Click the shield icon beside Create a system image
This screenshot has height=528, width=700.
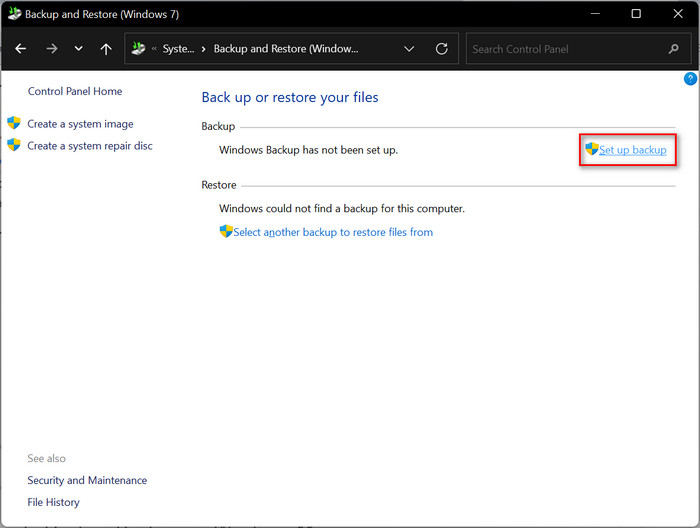14,123
